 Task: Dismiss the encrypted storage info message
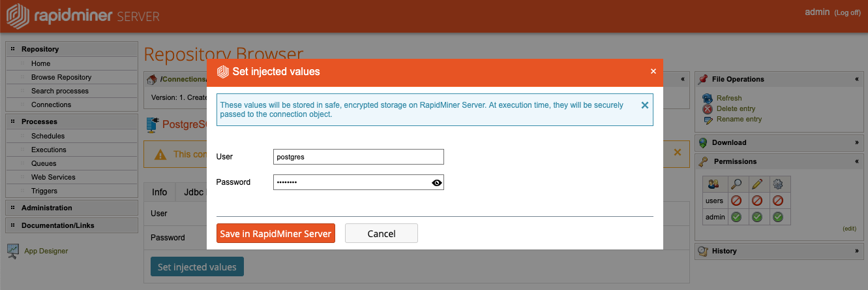pyautogui.click(x=644, y=105)
